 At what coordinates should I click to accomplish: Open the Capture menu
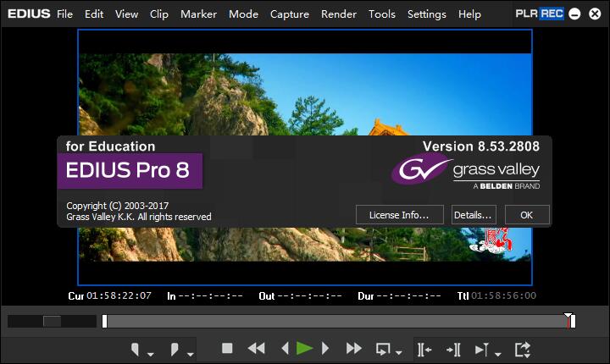tap(290, 14)
